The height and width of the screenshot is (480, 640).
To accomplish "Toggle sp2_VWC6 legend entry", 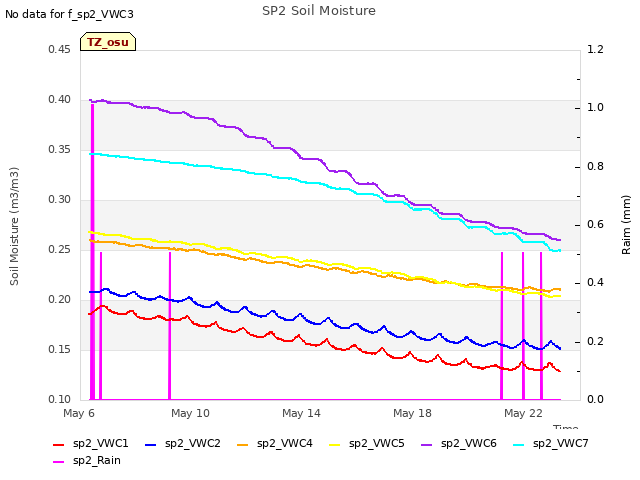I will click(x=459, y=444).
